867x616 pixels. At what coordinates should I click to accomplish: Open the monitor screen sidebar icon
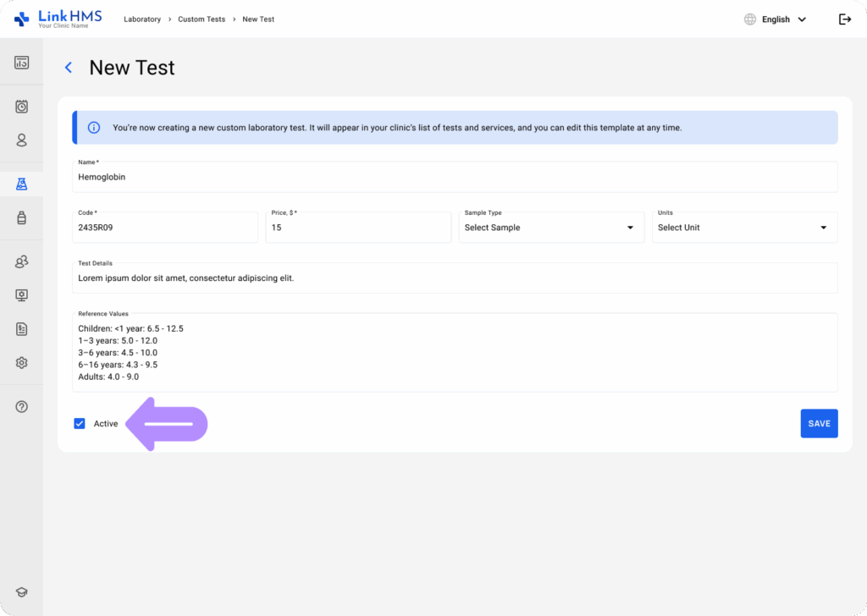(x=21, y=295)
